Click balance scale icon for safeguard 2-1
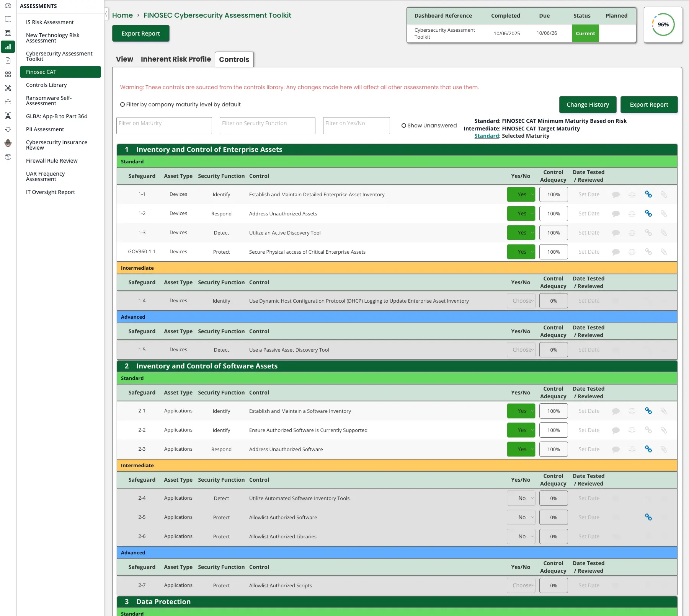 coord(632,411)
